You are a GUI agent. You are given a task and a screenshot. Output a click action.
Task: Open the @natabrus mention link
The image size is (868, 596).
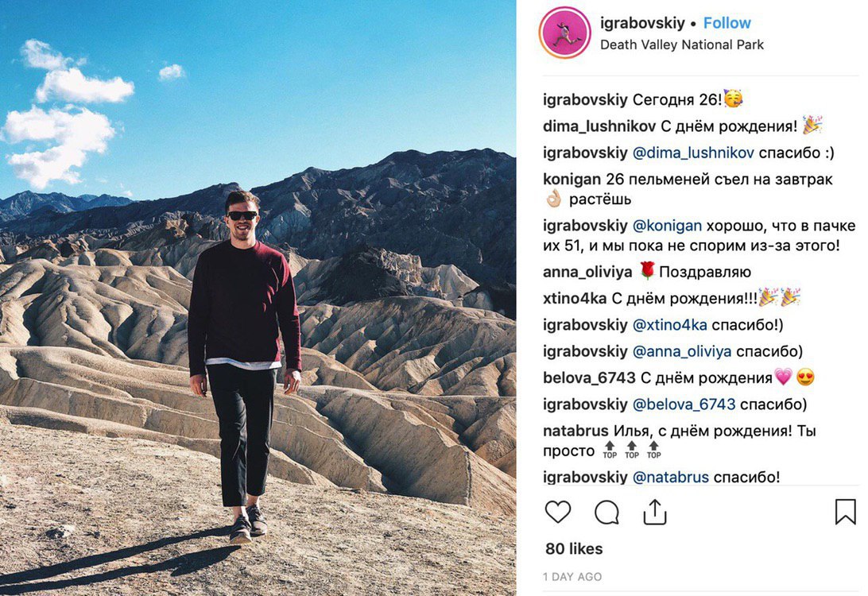(670, 477)
